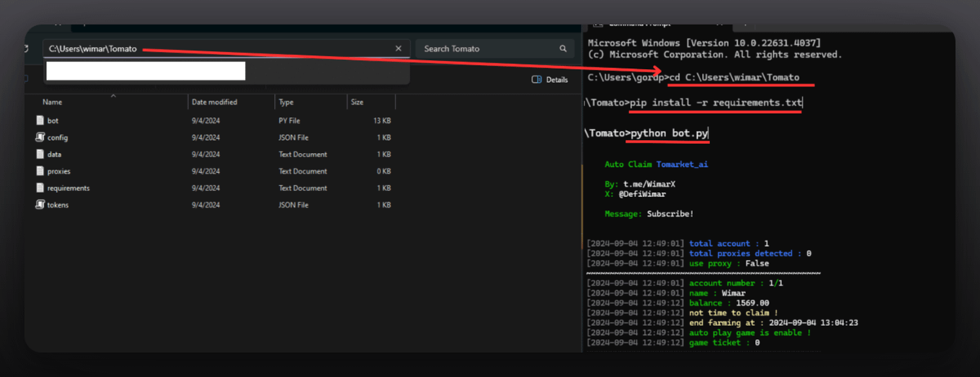Select the file named bot

coord(53,121)
